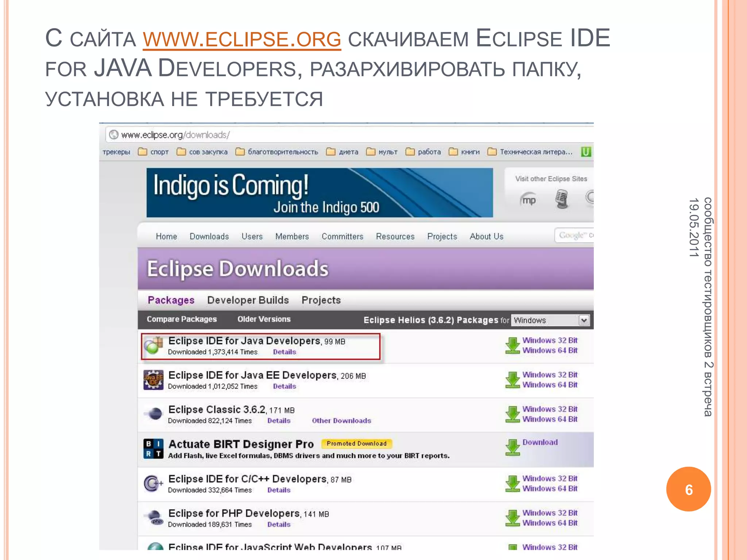The height and width of the screenshot is (560, 747).
Task: Click the BIRT logo icon
Action: tap(153, 449)
